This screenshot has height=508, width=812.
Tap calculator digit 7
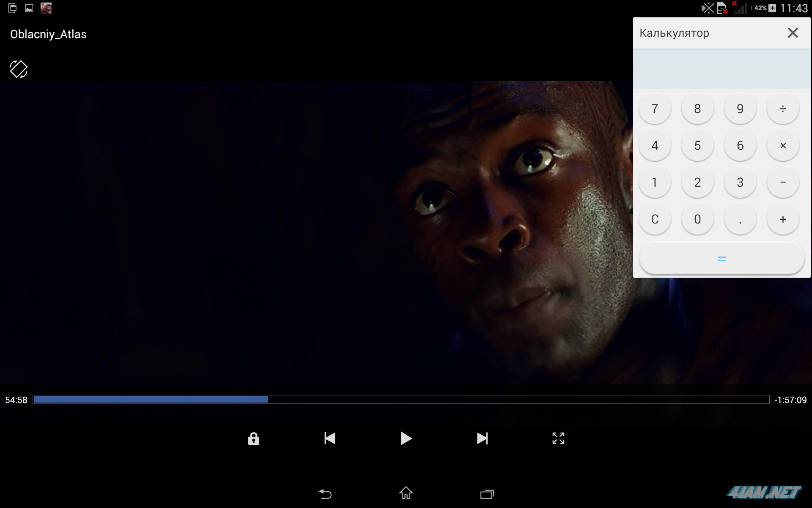655,109
